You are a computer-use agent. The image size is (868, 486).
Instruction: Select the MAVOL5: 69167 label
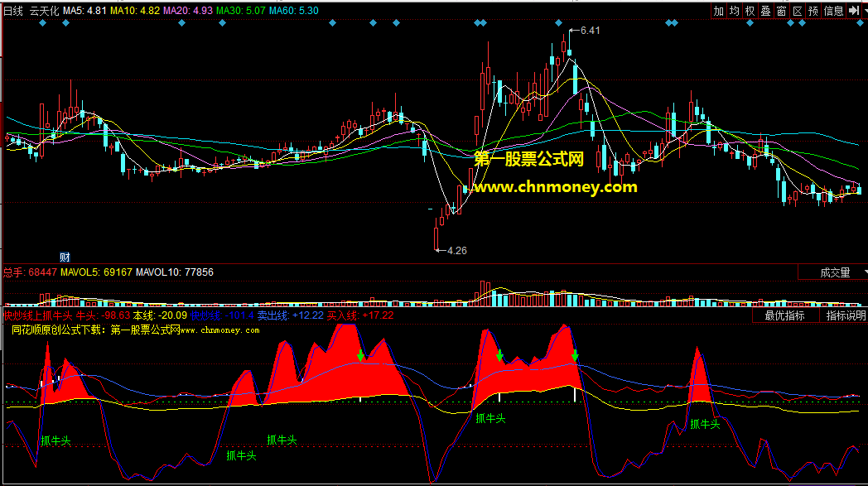(96, 272)
